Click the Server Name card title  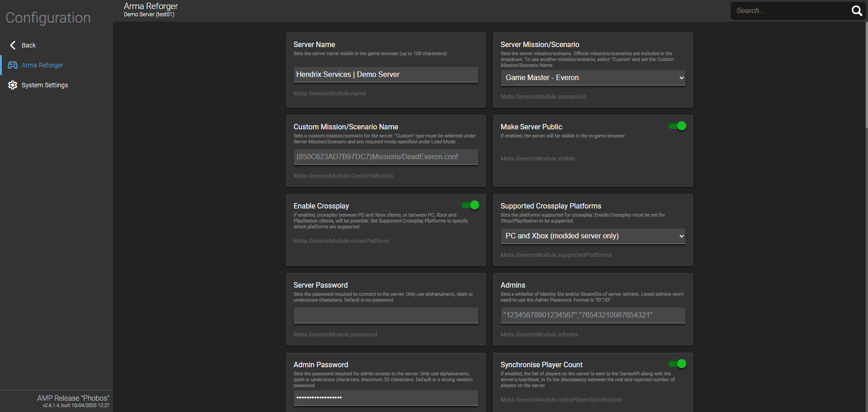pos(314,45)
